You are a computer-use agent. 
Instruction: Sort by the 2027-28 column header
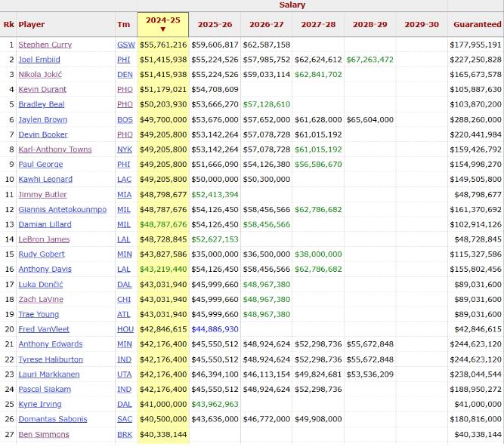[318, 24]
